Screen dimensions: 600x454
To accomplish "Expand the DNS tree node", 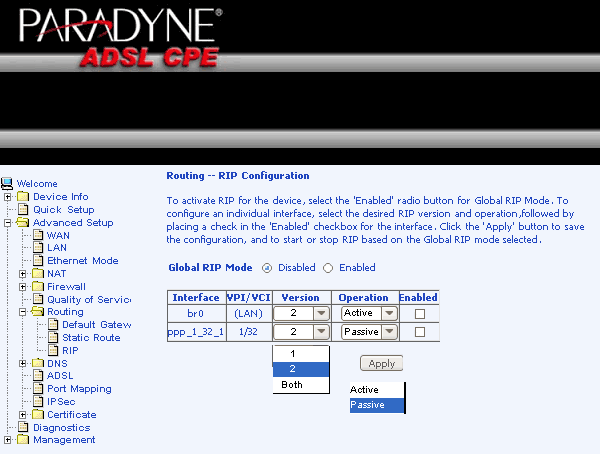I will (x=23, y=364).
